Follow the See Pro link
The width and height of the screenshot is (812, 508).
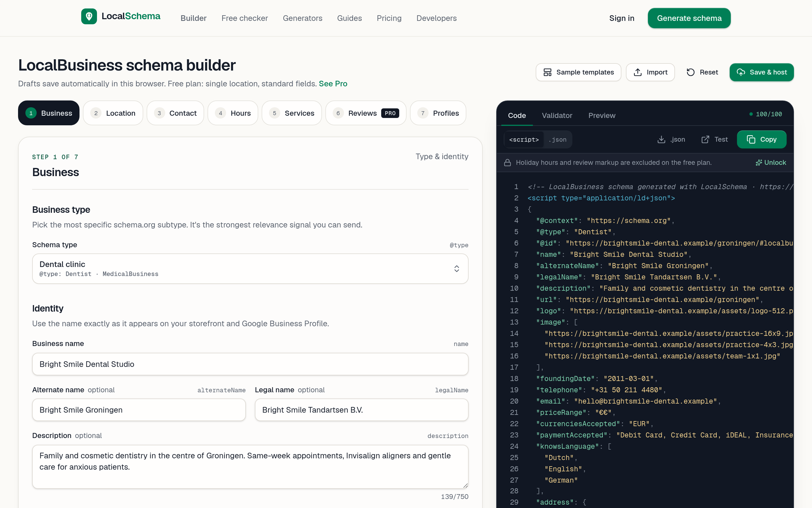click(x=333, y=84)
